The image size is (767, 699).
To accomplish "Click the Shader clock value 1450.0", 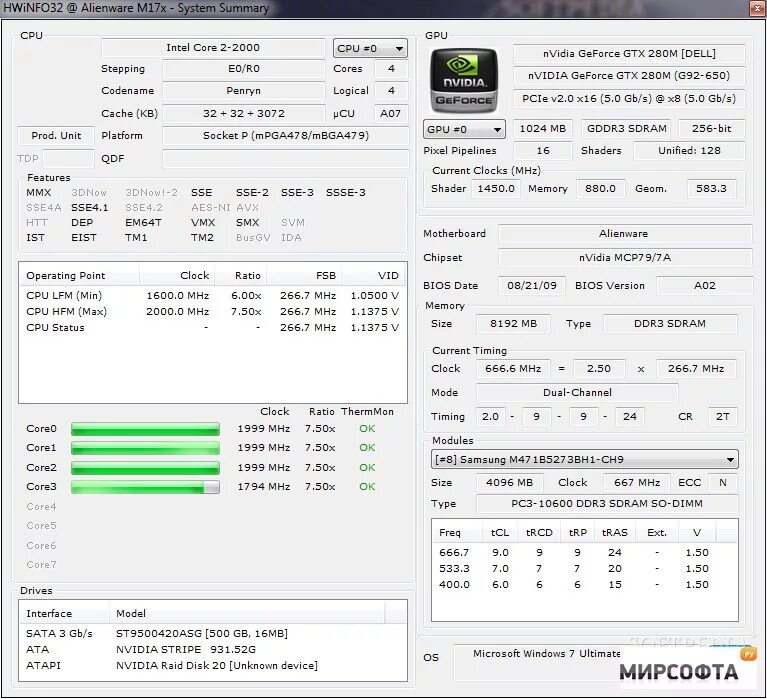I will (x=496, y=189).
